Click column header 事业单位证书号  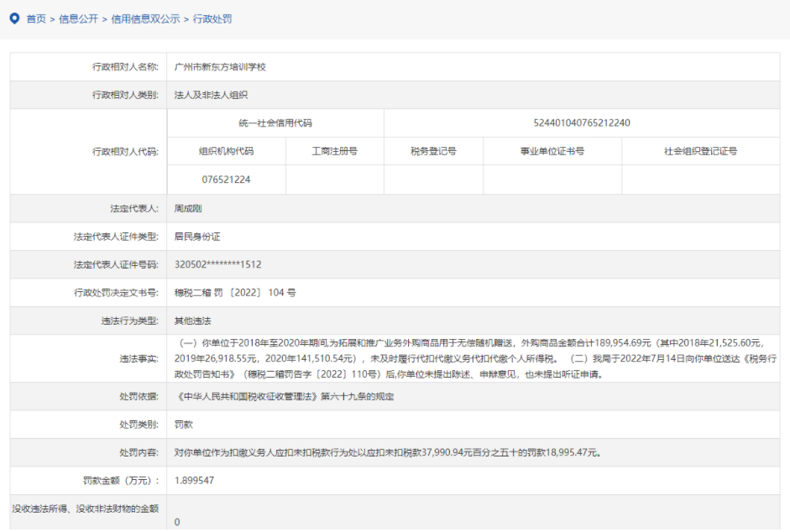point(552,151)
